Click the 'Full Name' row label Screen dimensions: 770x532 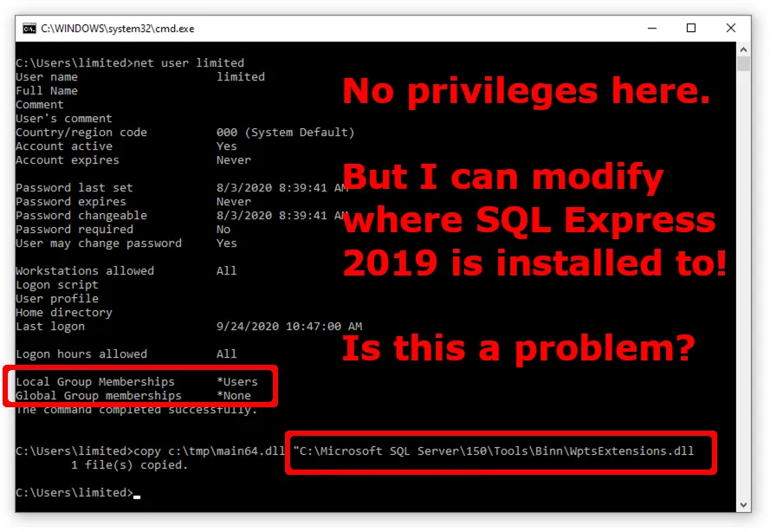(47, 91)
